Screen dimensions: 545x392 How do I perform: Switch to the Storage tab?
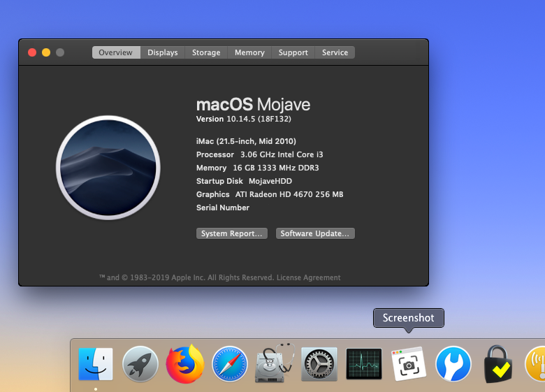(206, 52)
